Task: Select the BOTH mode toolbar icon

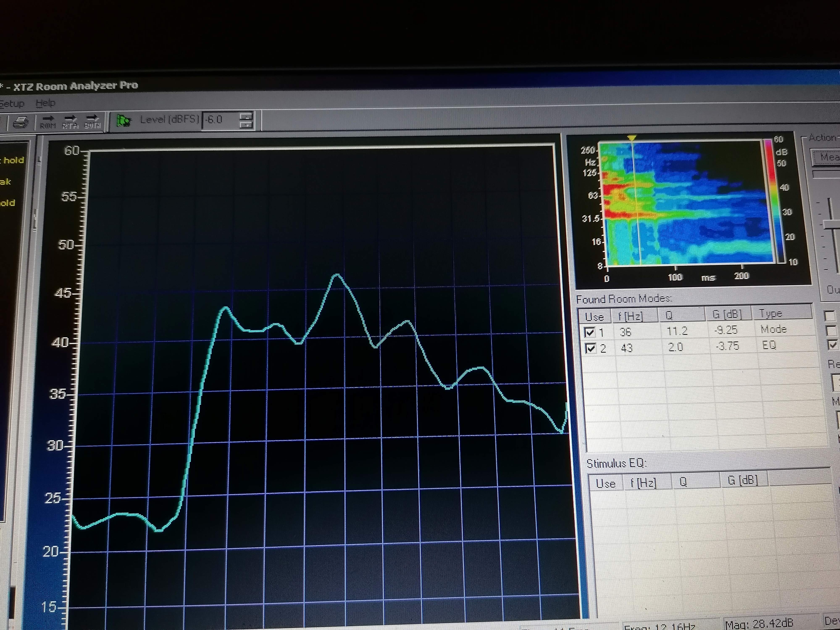Action: (x=92, y=122)
